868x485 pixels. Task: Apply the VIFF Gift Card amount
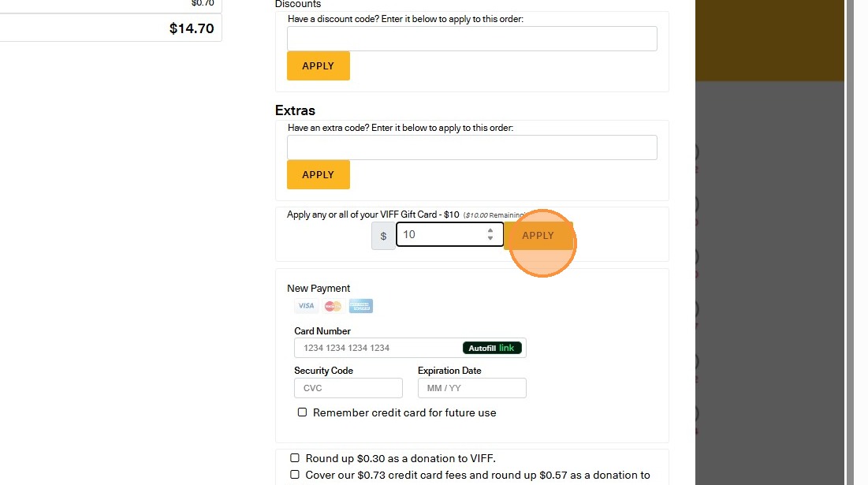pos(538,236)
